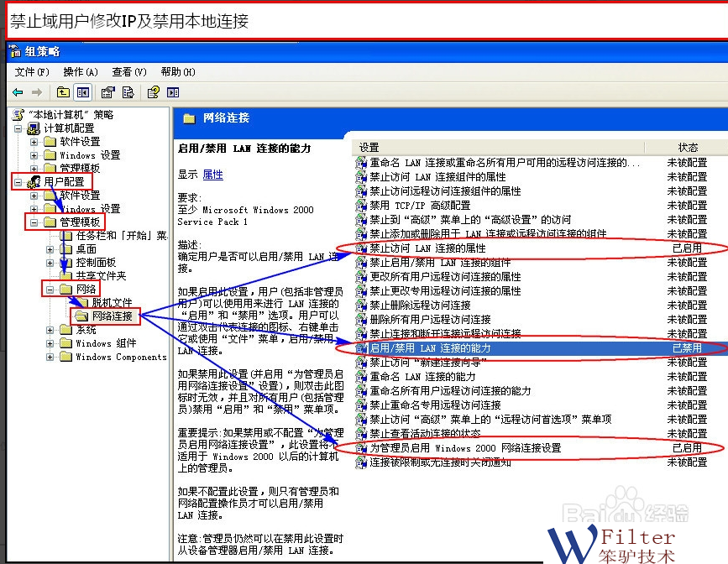This screenshot has width=728, height=564.
Task: Click the Export list toolbar icon
Action: pos(128,92)
